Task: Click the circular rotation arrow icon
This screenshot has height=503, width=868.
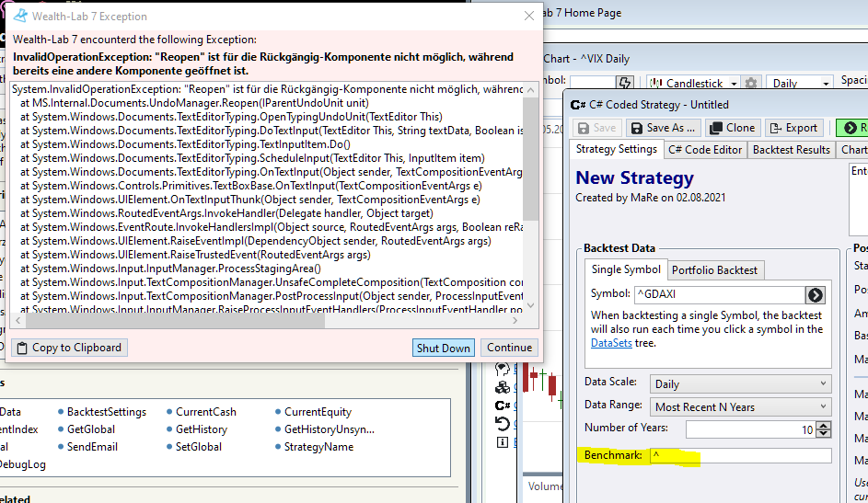Action: coord(502,424)
